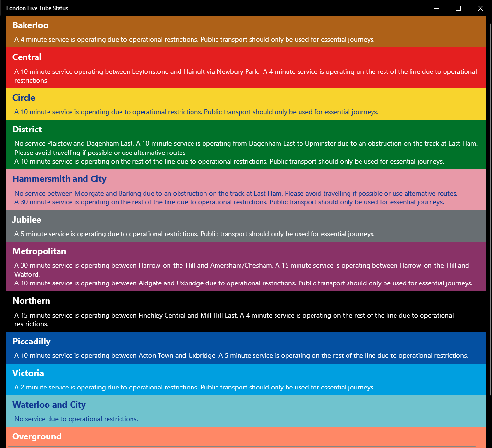This screenshot has width=492, height=448.
Task: Select the Overground heading
Action: tap(36, 436)
